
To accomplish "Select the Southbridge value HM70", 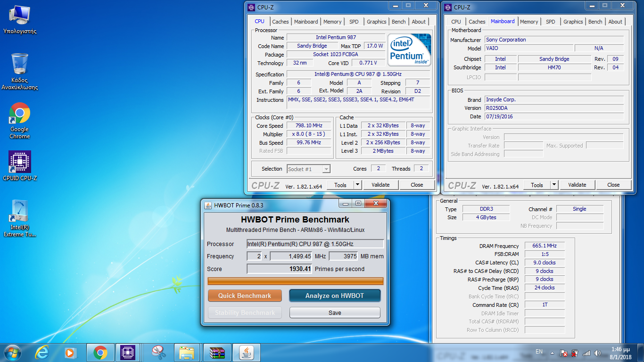I will 554,67.
